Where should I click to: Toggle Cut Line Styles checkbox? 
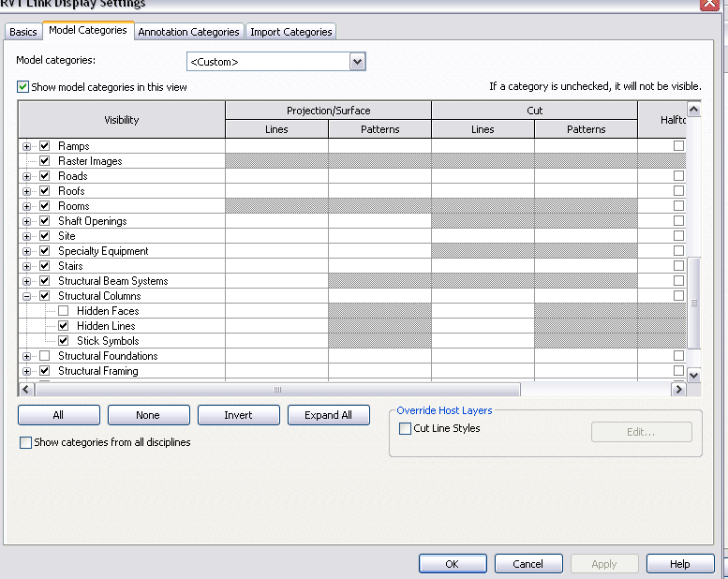click(x=405, y=428)
